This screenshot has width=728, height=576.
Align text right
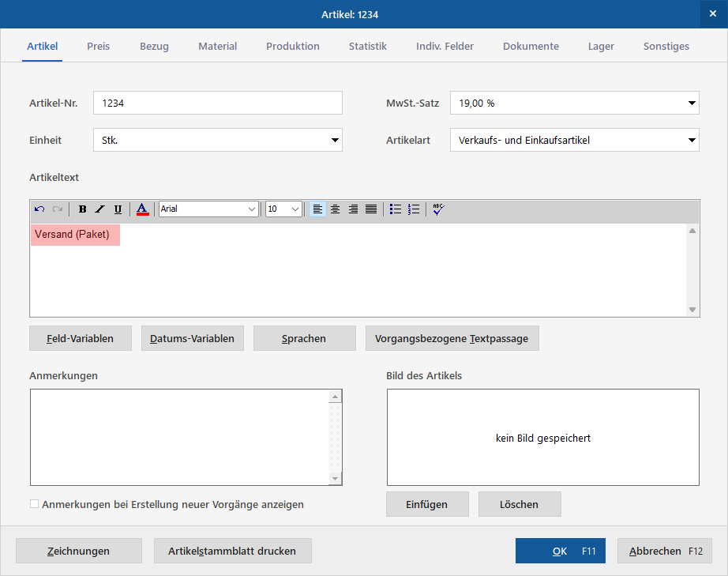pyautogui.click(x=353, y=209)
